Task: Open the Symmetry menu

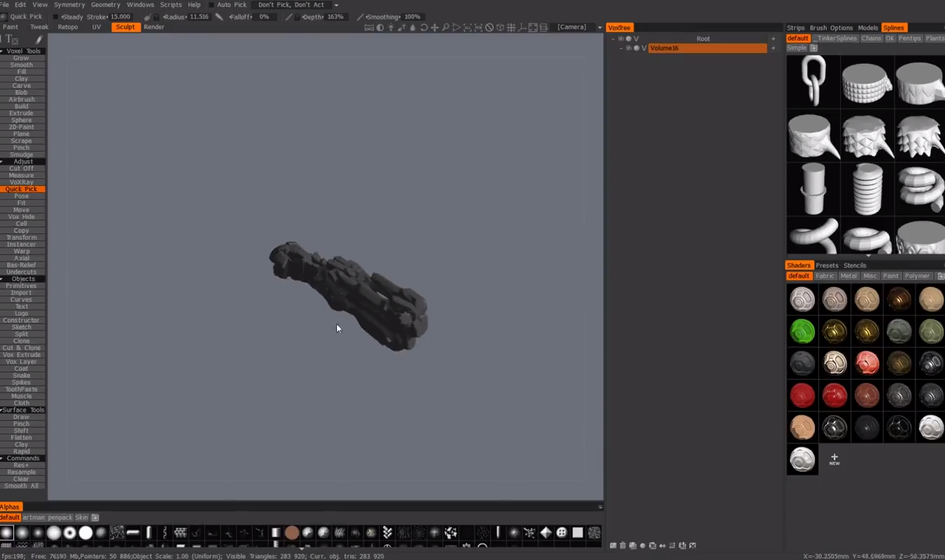Action: pos(70,5)
